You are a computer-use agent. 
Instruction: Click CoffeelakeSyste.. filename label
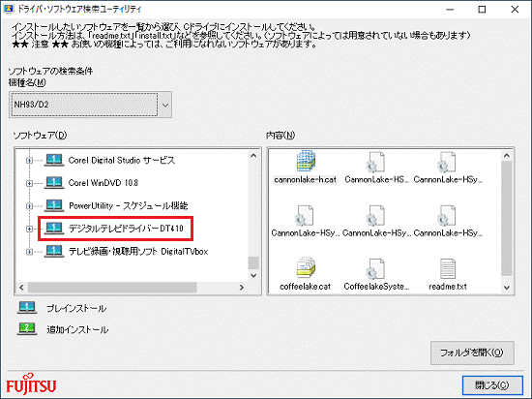[376, 287]
